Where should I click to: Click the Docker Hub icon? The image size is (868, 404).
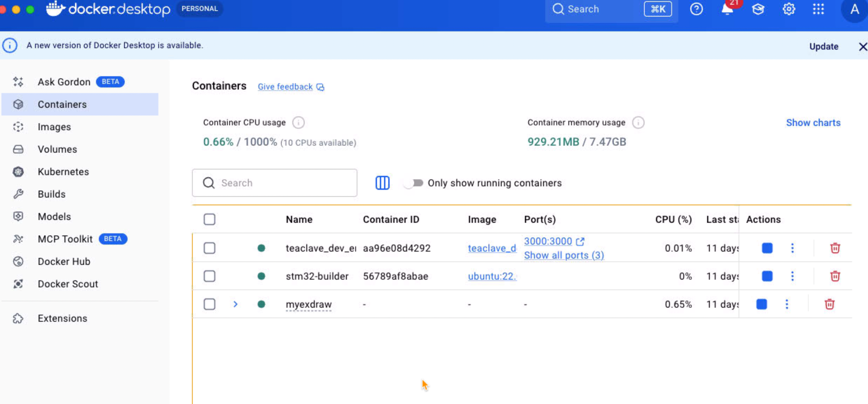(x=18, y=261)
